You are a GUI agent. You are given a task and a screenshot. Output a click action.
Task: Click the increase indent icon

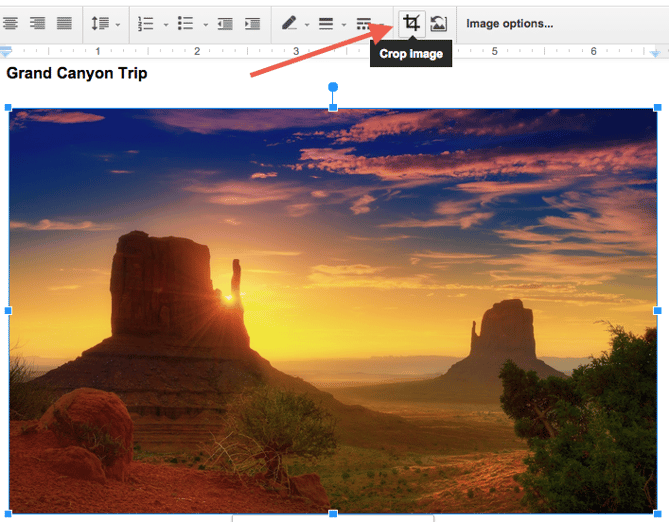(252, 23)
